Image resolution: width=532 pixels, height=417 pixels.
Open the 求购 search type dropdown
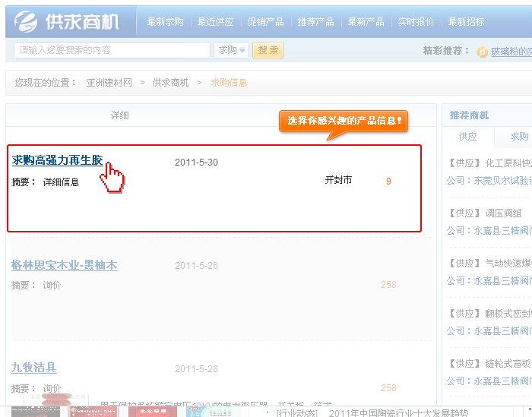(x=232, y=50)
